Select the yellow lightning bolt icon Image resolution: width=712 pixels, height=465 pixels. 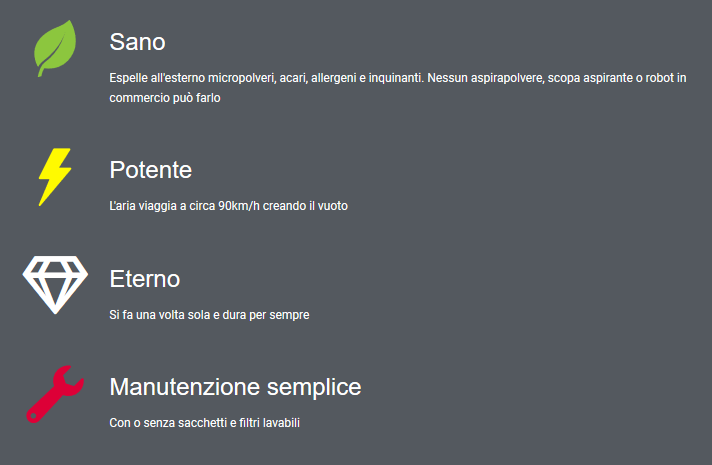[55, 177]
